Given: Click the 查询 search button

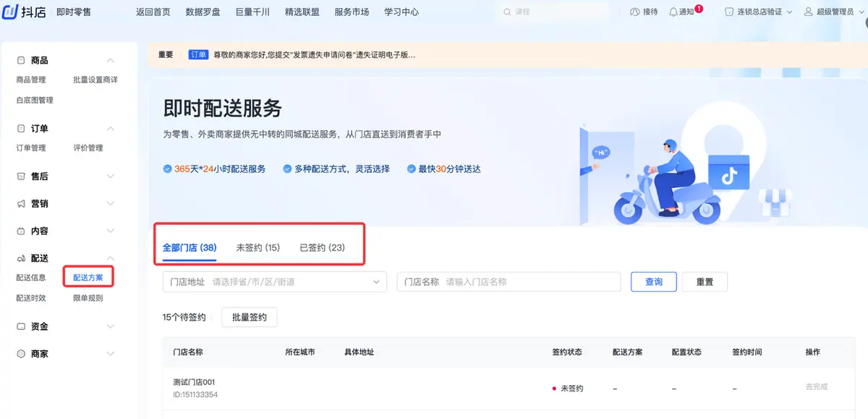Looking at the screenshot, I should tap(654, 282).
